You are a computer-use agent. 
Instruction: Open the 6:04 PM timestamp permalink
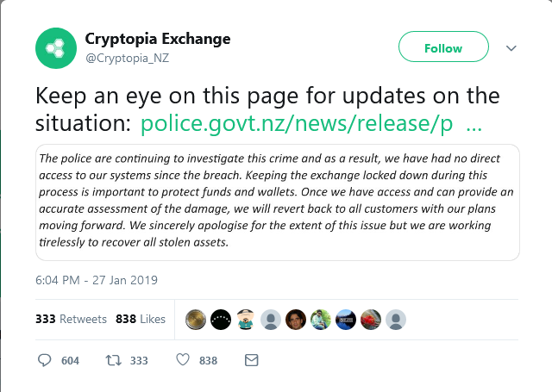pos(97,280)
